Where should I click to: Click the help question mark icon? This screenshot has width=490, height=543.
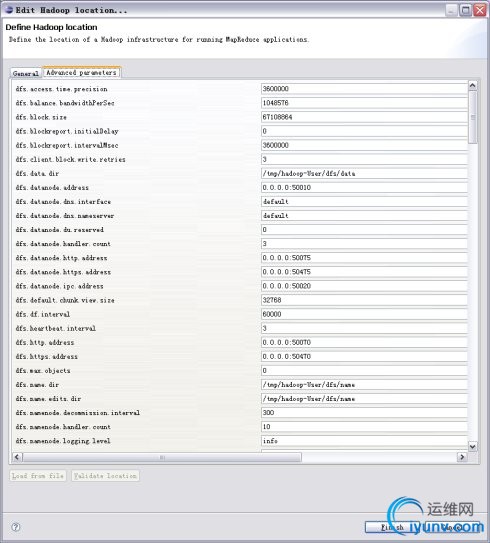coord(16,527)
